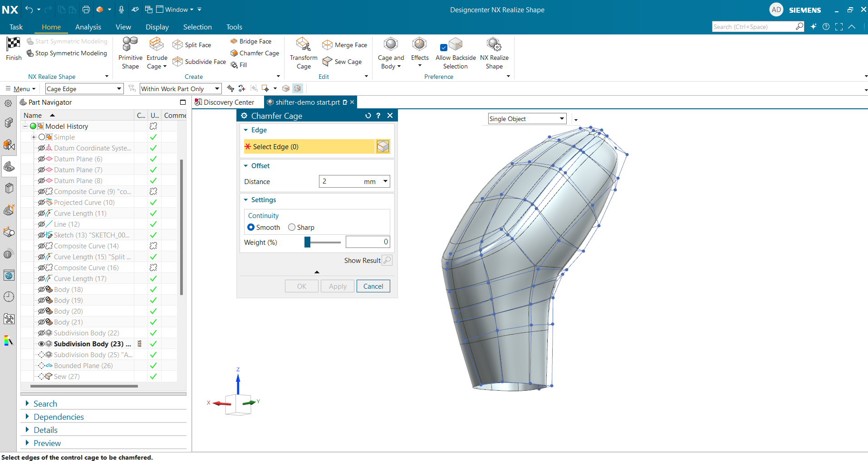The height and width of the screenshot is (461, 868).
Task: Toggle visibility of Subdivision Body (23)
Action: coord(41,344)
